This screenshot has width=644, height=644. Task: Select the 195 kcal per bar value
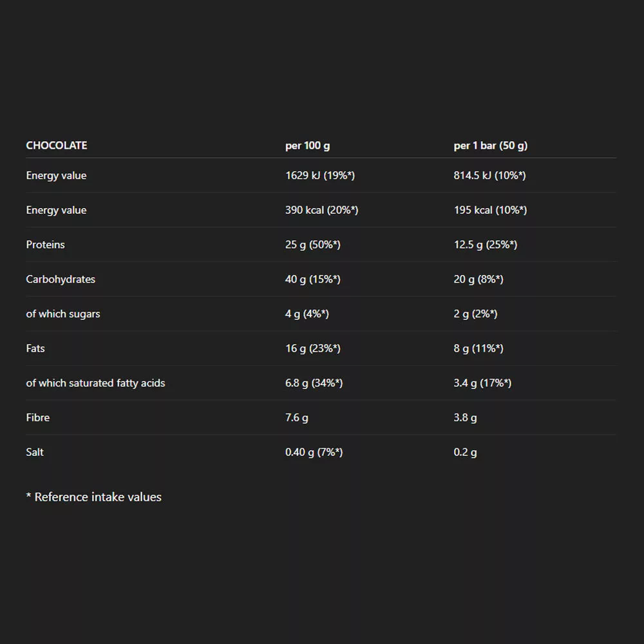pos(489,211)
